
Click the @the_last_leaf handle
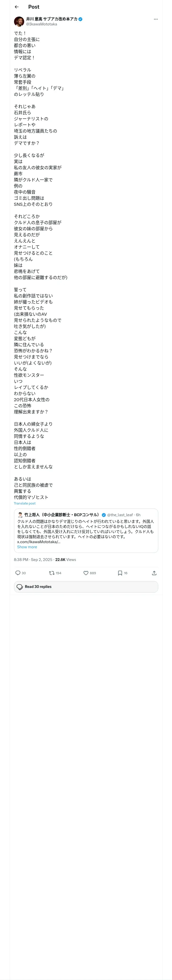click(x=120, y=515)
